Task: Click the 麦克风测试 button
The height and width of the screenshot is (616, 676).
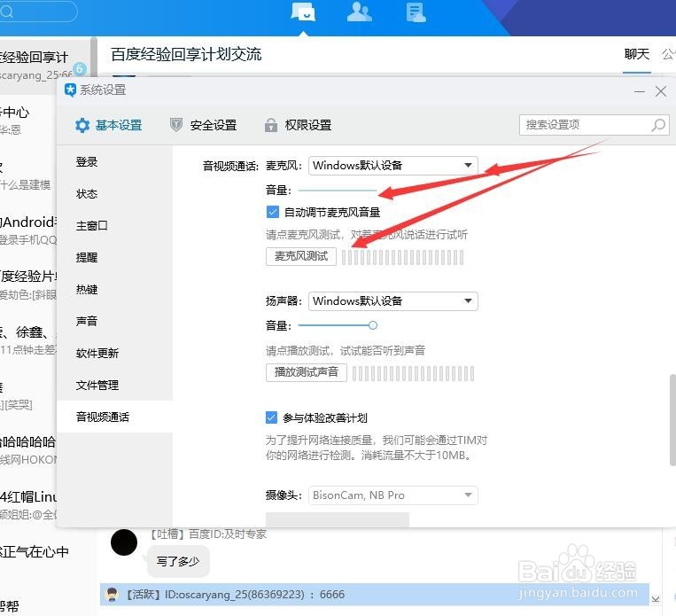Action: pos(301,256)
